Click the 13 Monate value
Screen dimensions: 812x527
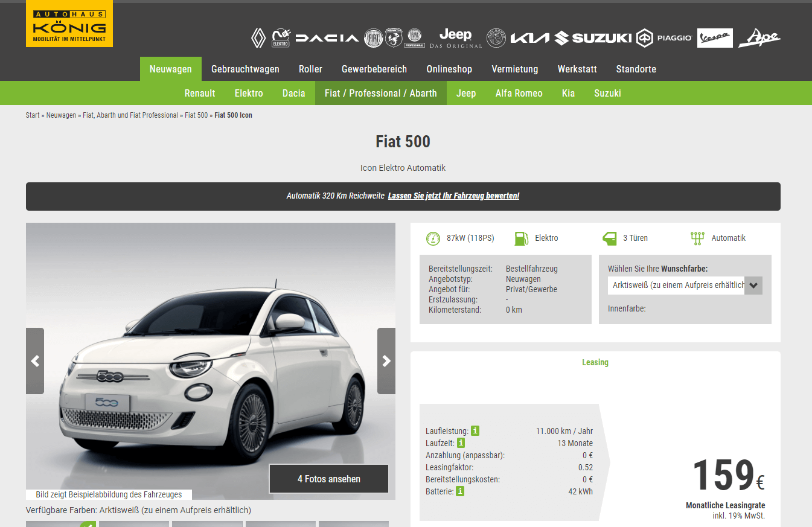(575, 443)
